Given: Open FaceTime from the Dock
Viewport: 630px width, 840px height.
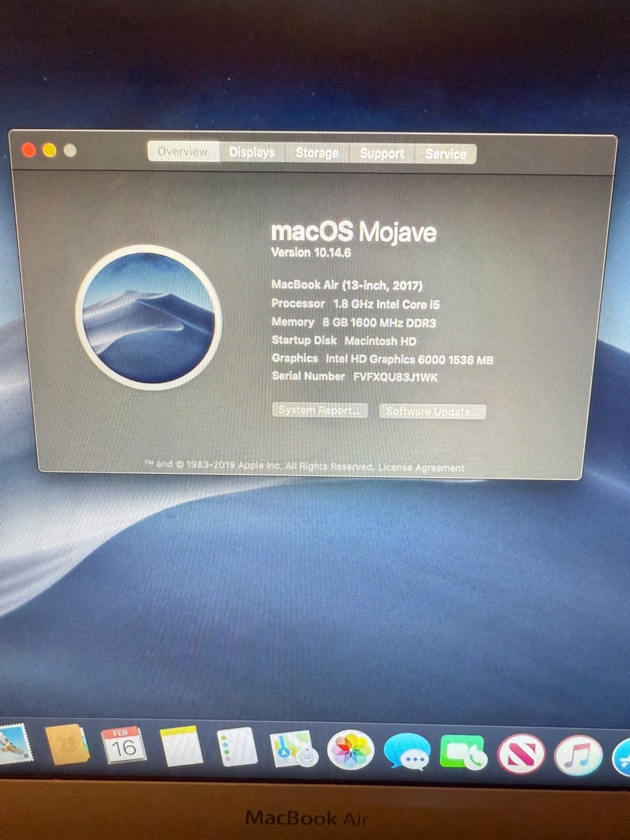Looking at the screenshot, I should pos(464,753).
